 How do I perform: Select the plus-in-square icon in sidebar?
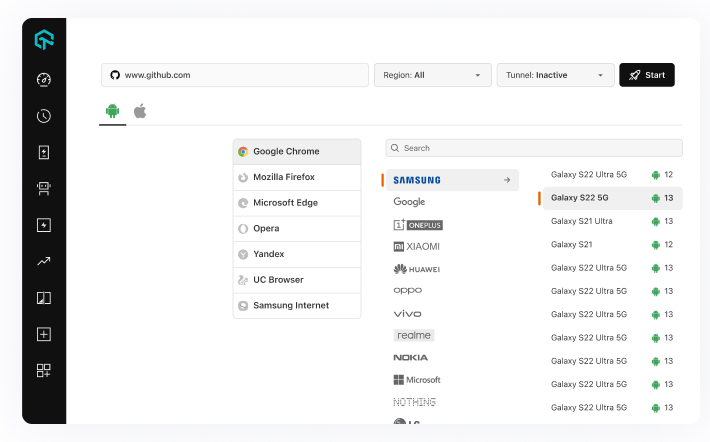(x=44, y=334)
